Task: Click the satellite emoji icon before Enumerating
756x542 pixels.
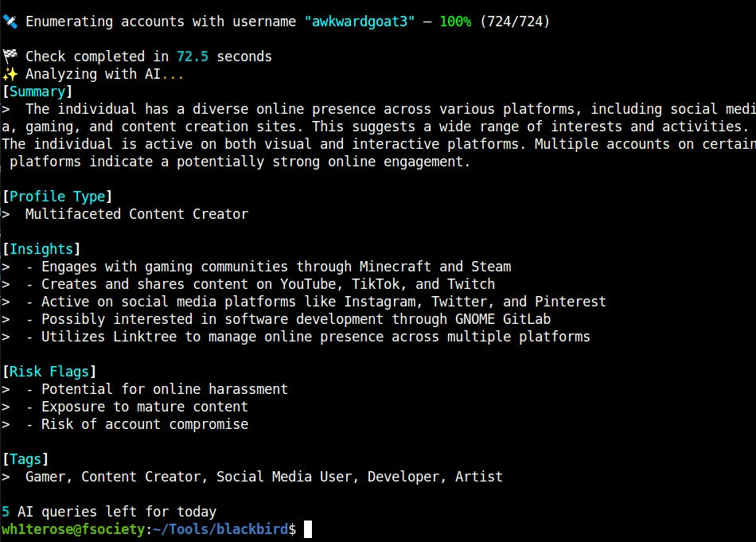Action: coord(10,21)
